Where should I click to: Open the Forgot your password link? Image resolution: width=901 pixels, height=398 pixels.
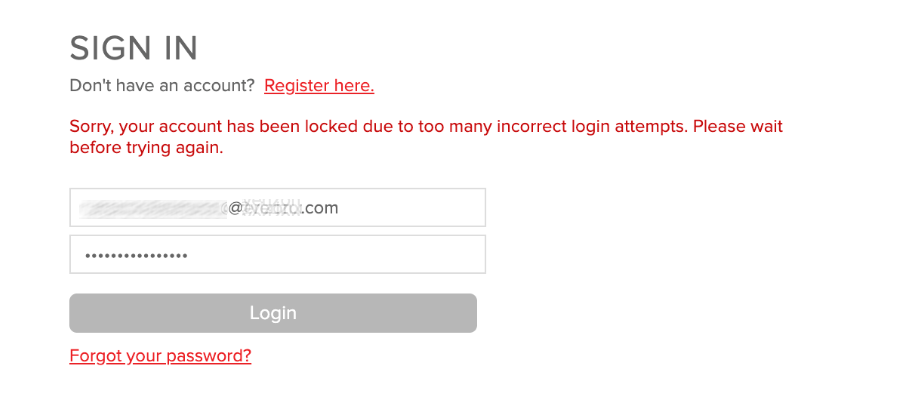(160, 356)
